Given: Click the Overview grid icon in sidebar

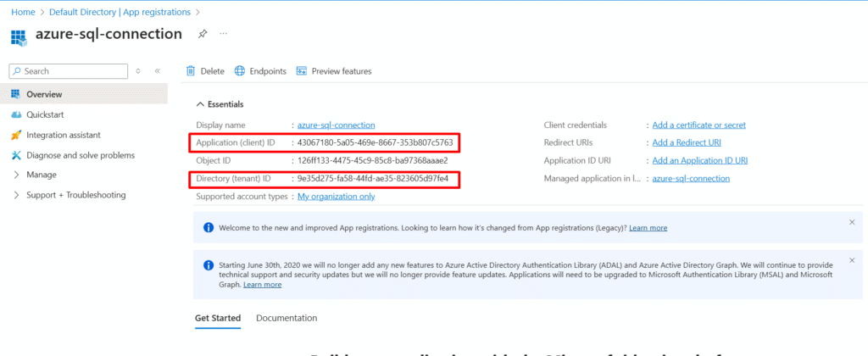Looking at the screenshot, I should [15, 94].
